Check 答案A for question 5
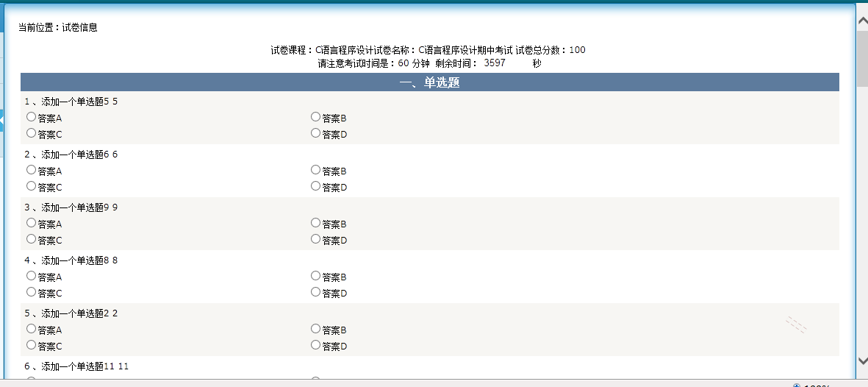Image resolution: width=868 pixels, height=387 pixels. pyautogui.click(x=31, y=328)
